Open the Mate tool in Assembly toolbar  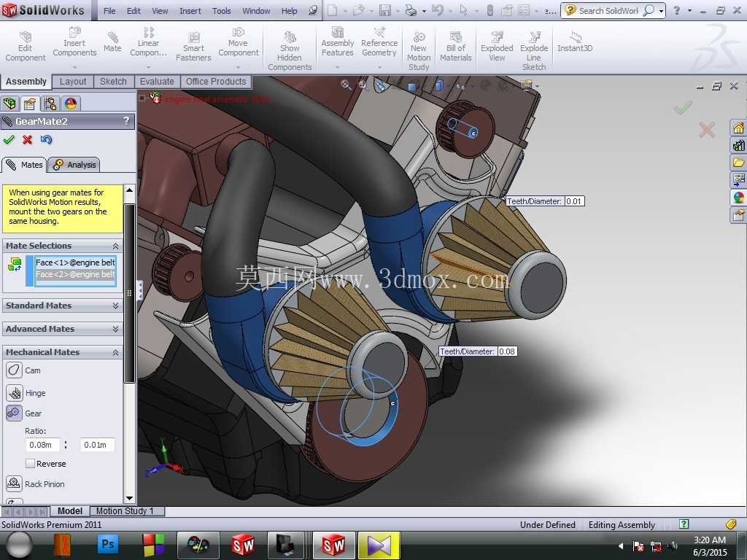[112, 42]
